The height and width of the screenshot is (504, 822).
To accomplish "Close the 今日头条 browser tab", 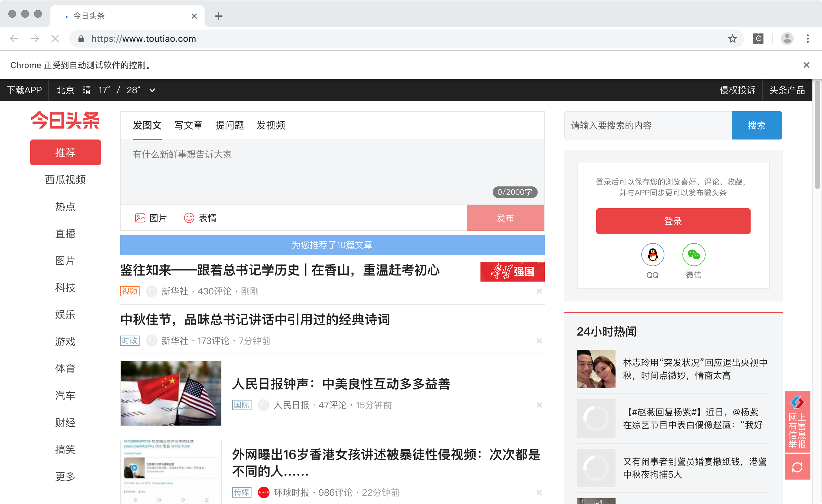I will (194, 16).
